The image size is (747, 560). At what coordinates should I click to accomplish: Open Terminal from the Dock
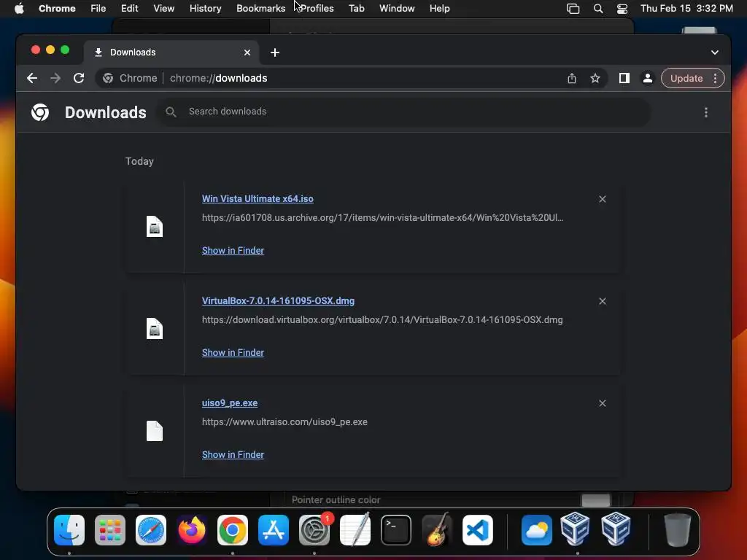(396, 530)
